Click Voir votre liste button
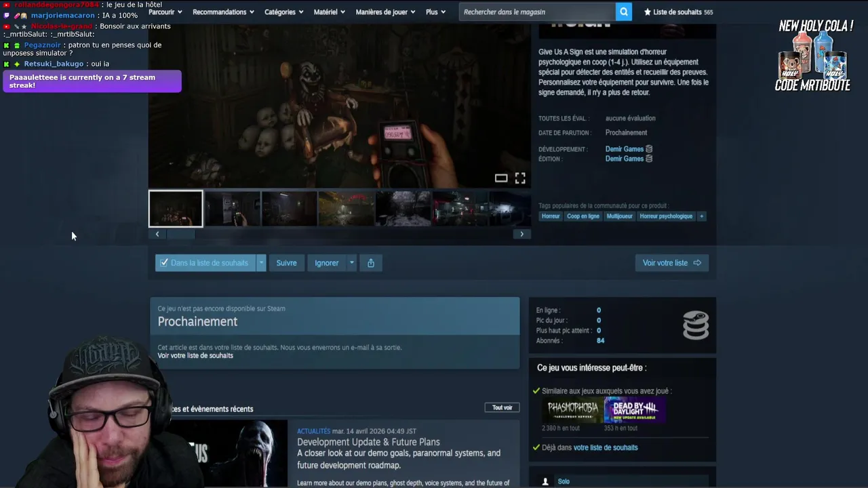 coord(672,263)
